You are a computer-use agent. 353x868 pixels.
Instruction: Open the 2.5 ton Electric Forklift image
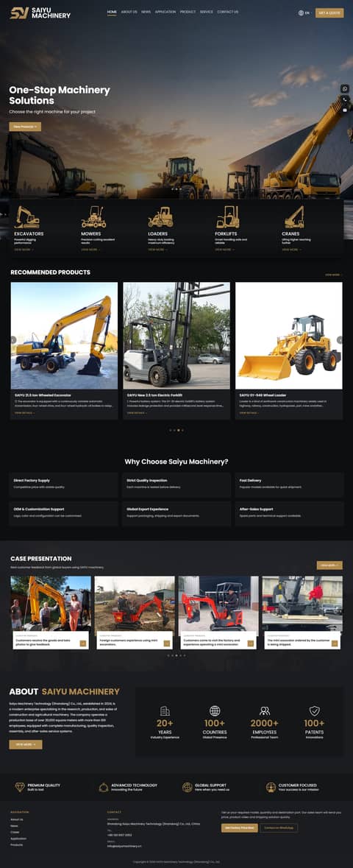point(176,336)
